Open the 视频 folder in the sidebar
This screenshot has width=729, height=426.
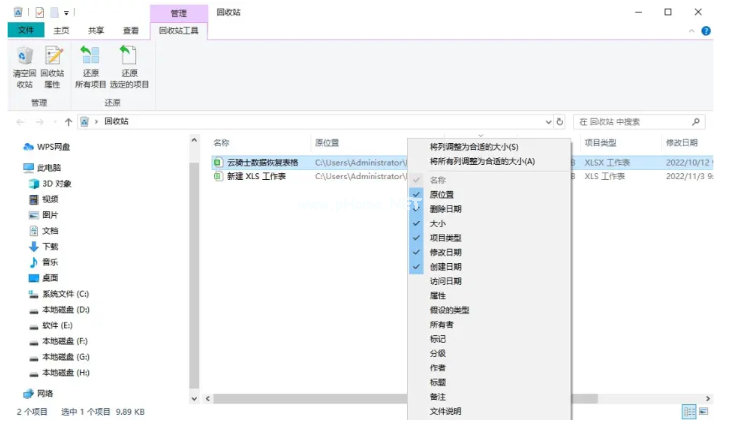pyautogui.click(x=44, y=200)
